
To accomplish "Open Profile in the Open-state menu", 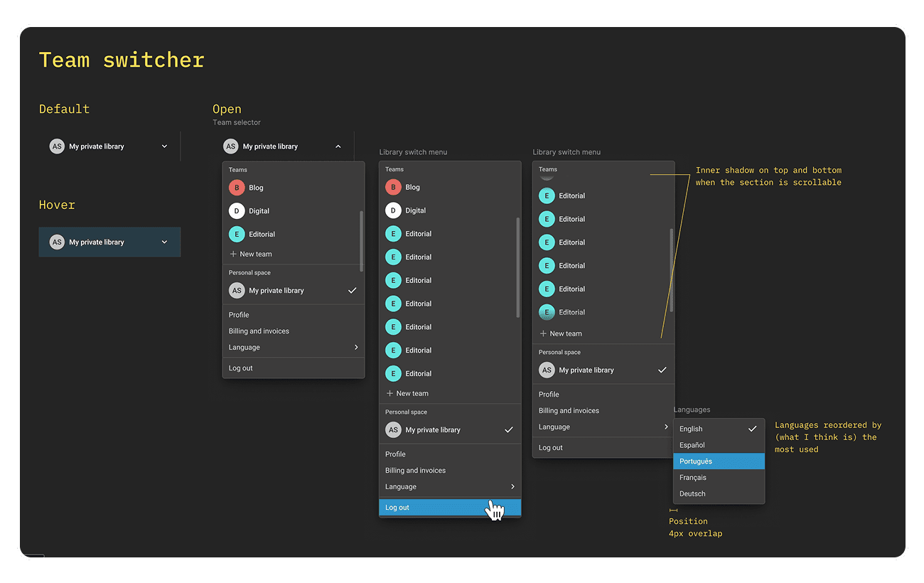I will (293, 315).
